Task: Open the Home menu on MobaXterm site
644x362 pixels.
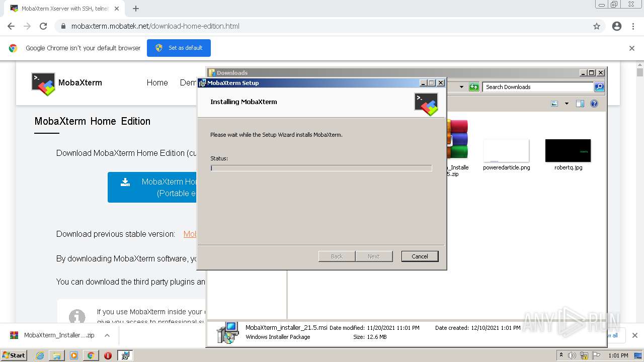Action: [x=157, y=83]
